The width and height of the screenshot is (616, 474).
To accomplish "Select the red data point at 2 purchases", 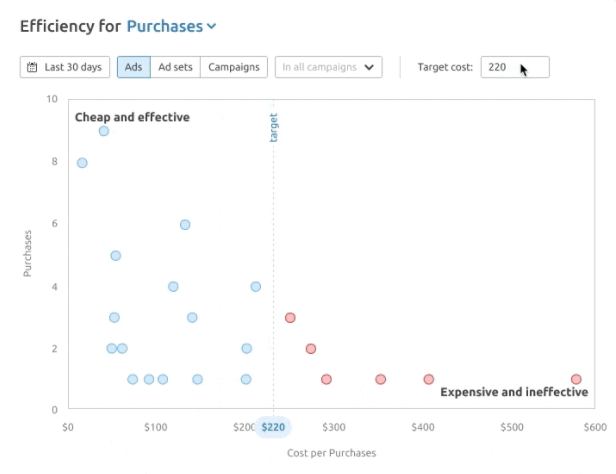I will pos(311,349).
